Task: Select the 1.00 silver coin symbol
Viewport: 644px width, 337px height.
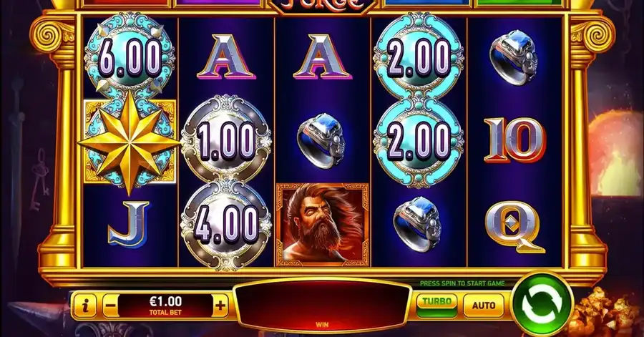Action: coord(226,139)
